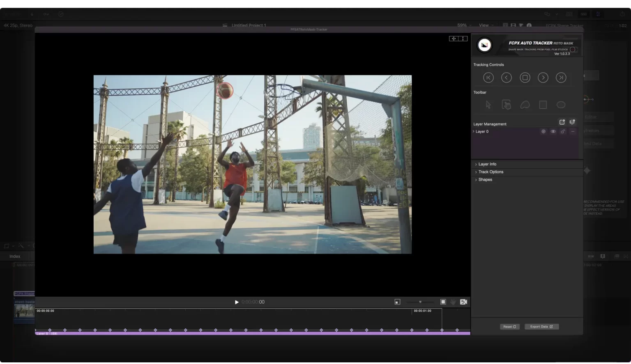Click the background tasks checkmark icon

[61, 14]
